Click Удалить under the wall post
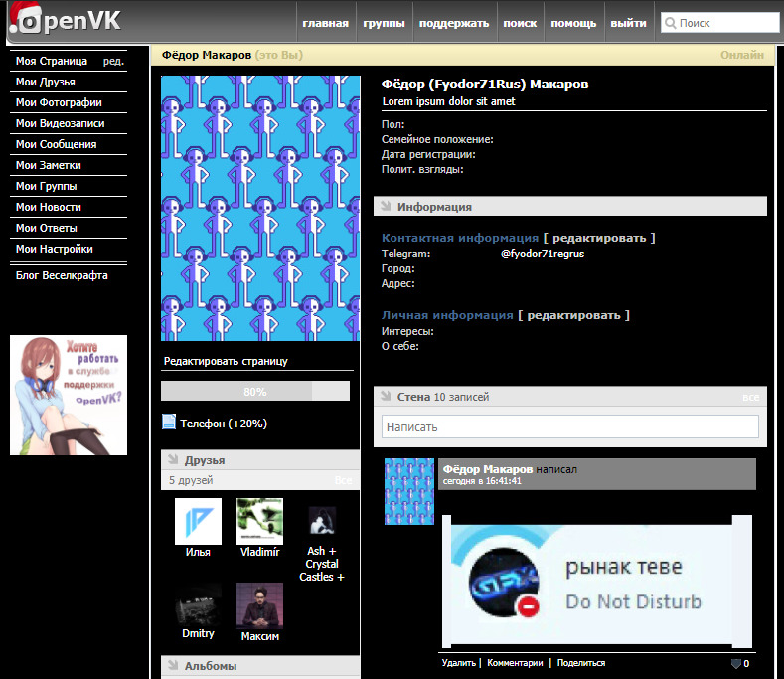Image resolution: width=784 pixels, height=679 pixels. [x=458, y=663]
